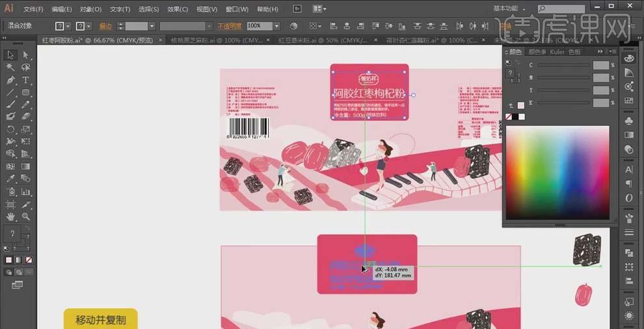
Task: Click the Recolor Artwork wheel icon
Action: [x=293, y=26]
